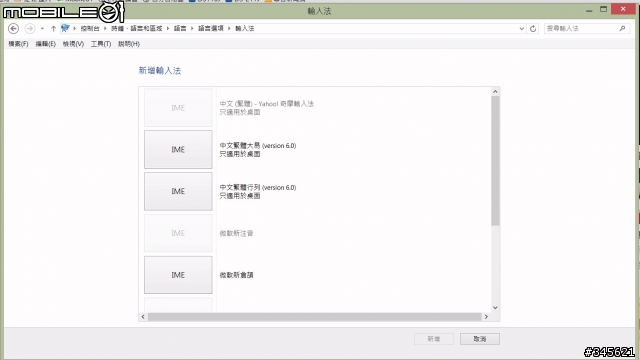Click the forward navigation arrow
This screenshot has width=640, height=360.
[30, 29]
